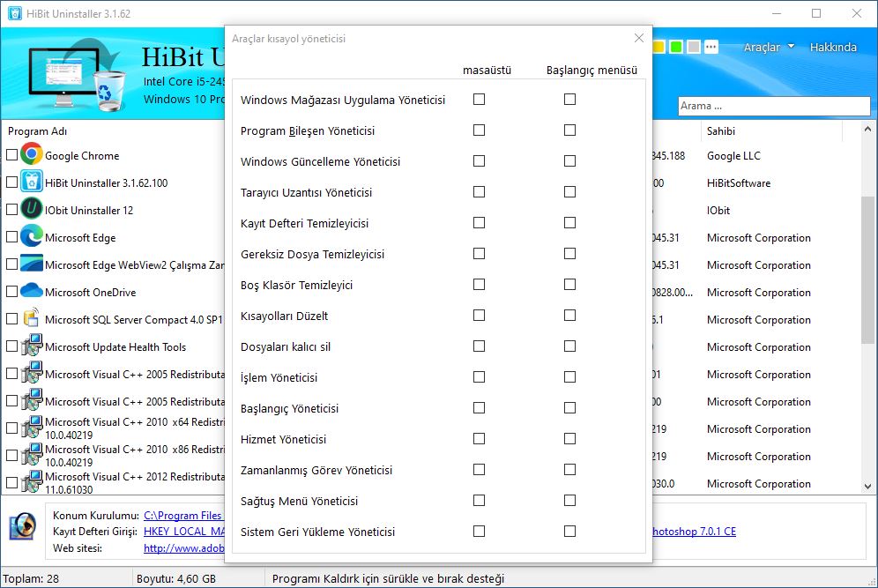Open the Hakkında menu

coord(833,47)
